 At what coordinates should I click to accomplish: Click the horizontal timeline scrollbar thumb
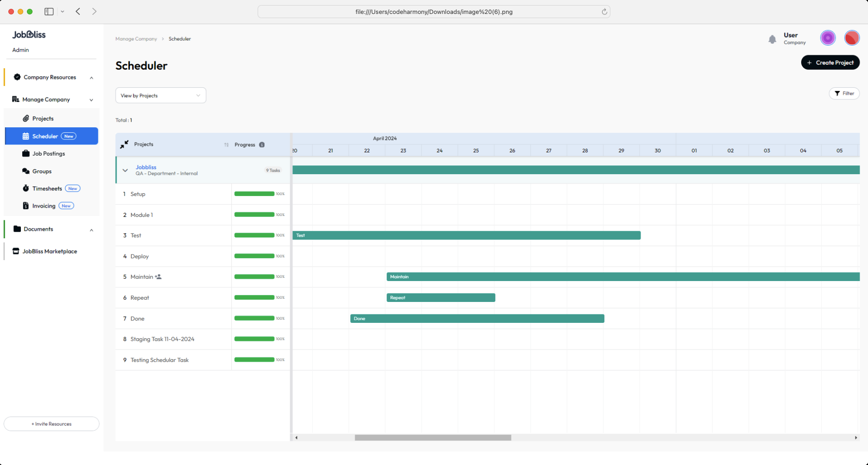433,438
